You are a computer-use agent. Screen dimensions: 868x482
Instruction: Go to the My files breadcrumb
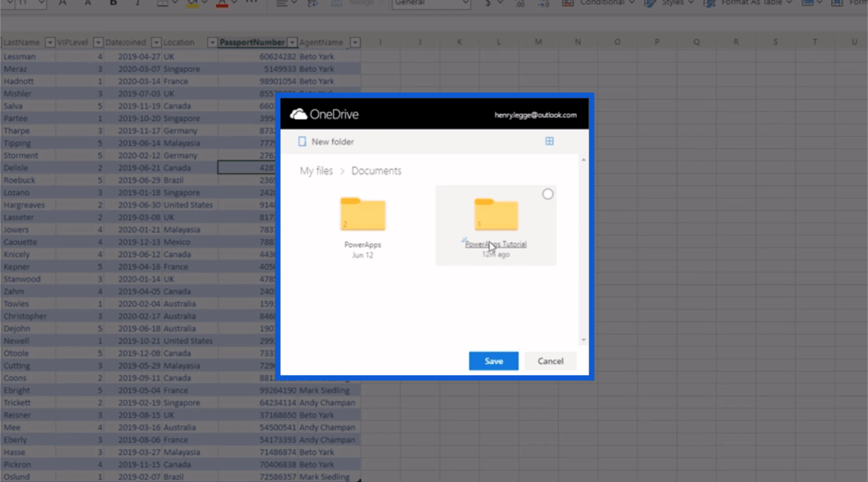tap(316, 171)
